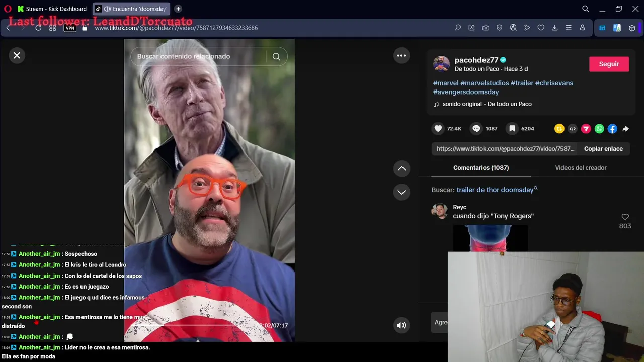Open Reyc's commenter name
The image size is (644, 362).
click(460, 207)
